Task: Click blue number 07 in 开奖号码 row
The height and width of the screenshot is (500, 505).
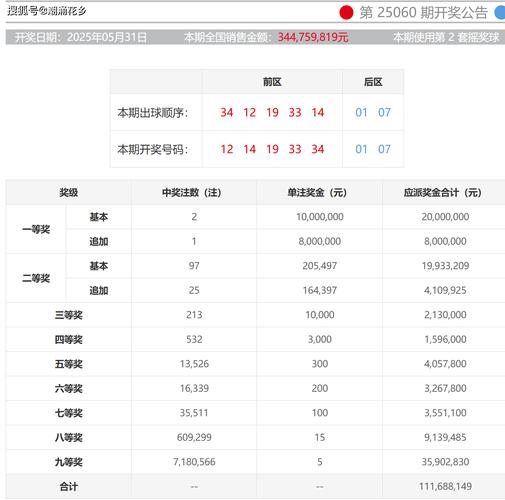Action: pyautogui.click(x=384, y=149)
